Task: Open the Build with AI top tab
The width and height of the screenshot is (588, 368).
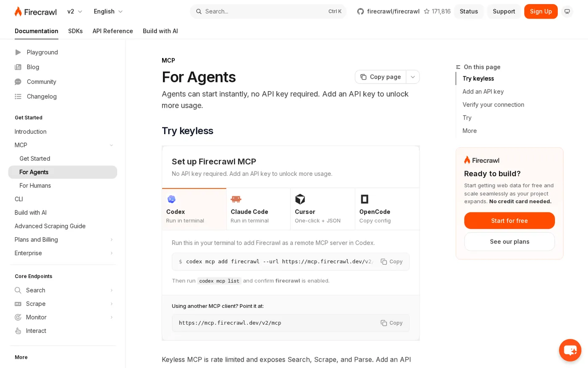Action: 160,31
